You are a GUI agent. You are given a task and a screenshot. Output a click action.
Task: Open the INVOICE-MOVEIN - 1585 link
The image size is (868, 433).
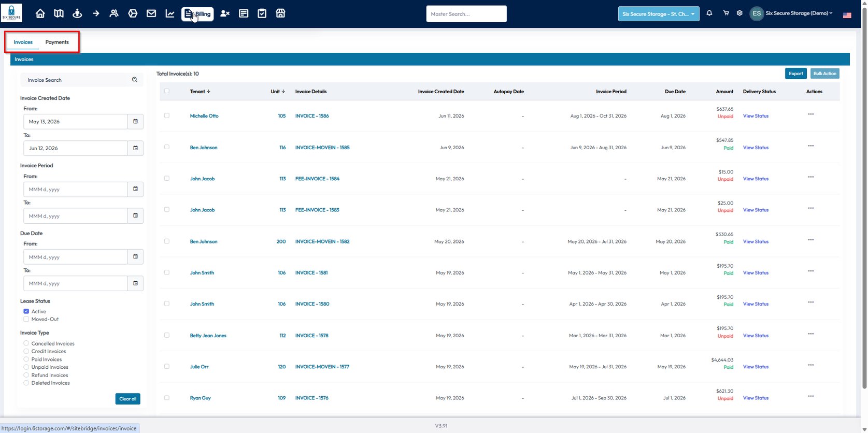pos(322,148)
